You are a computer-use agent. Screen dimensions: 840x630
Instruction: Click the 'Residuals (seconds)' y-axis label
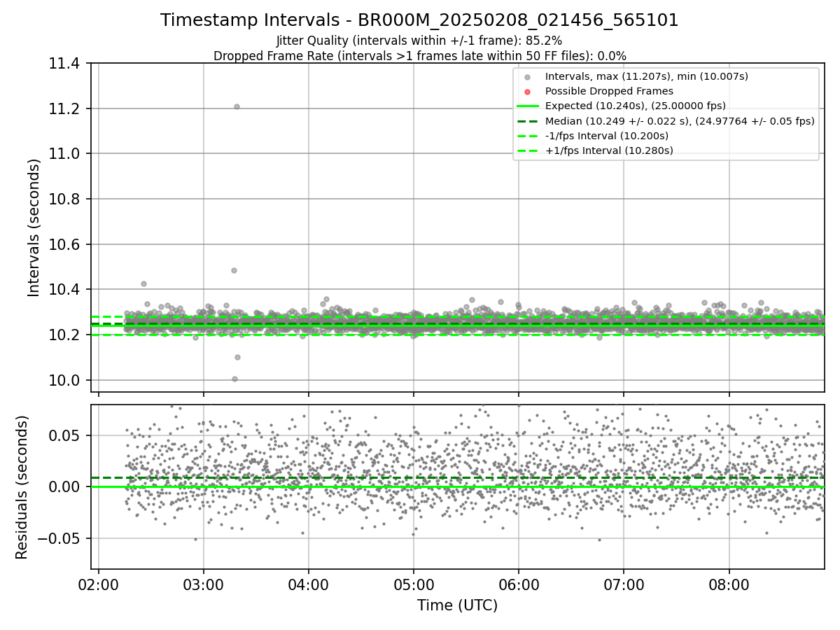pos(22,487)
